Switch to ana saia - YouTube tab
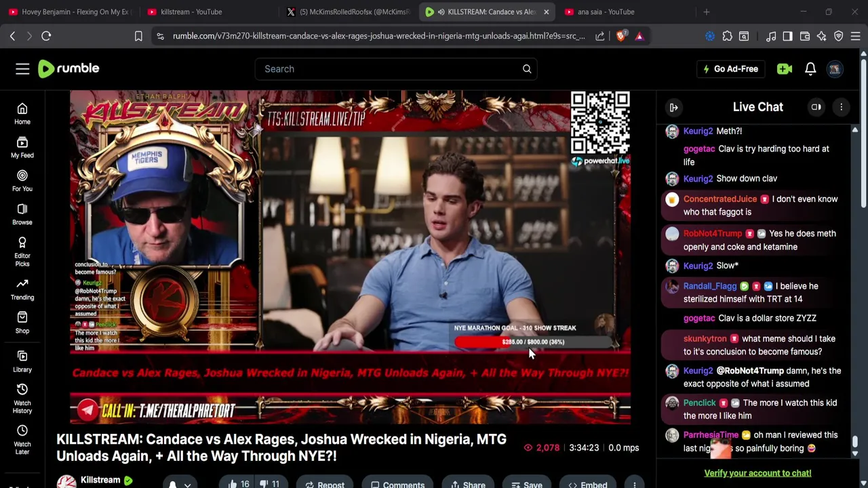The height and width of the screenshot is (488, 868). tap(625, 12)
